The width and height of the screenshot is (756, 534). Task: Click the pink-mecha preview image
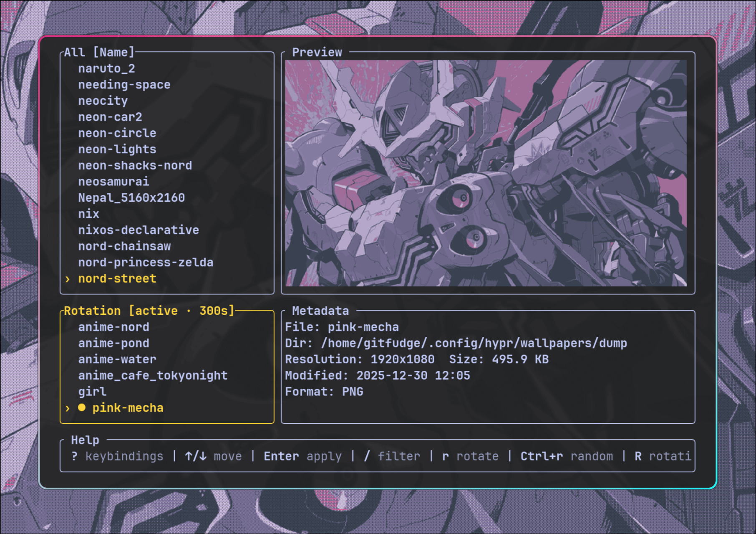[x=486, y=173]
